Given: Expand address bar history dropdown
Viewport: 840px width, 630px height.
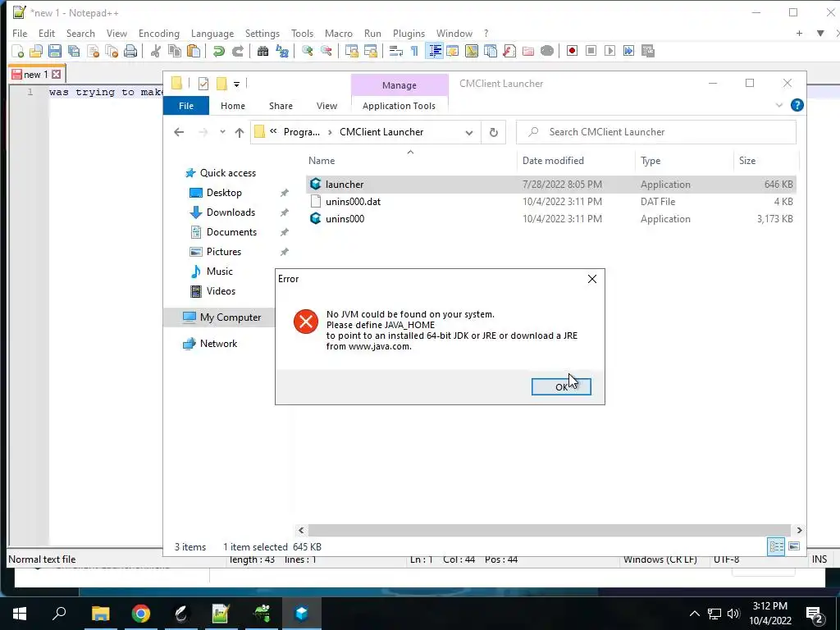Looking at the screenshot, I should pos(468,132).
